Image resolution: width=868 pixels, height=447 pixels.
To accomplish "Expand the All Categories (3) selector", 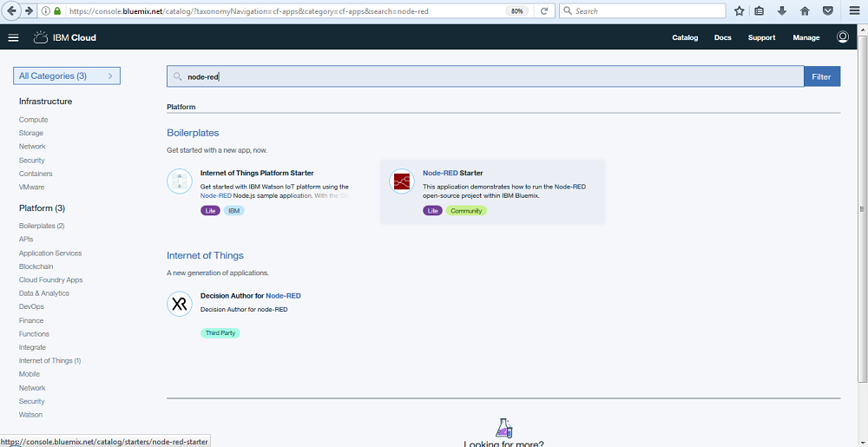I will pos(67,76).
